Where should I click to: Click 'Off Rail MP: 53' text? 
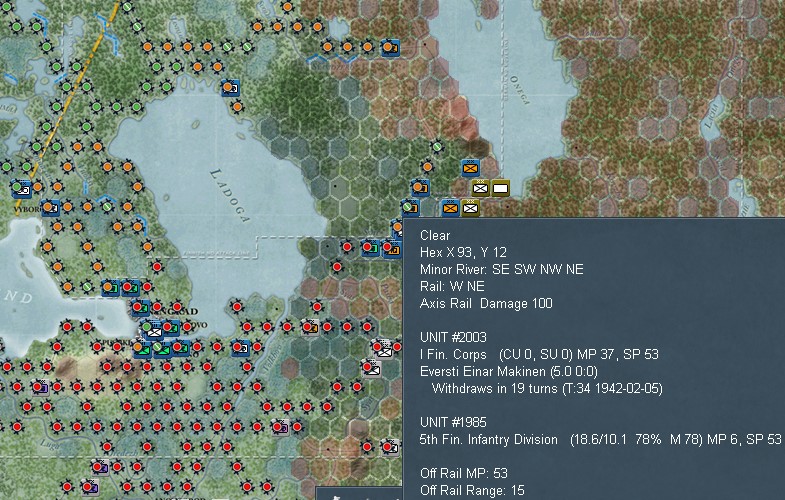pyautogui.click(x=464, y=473)
